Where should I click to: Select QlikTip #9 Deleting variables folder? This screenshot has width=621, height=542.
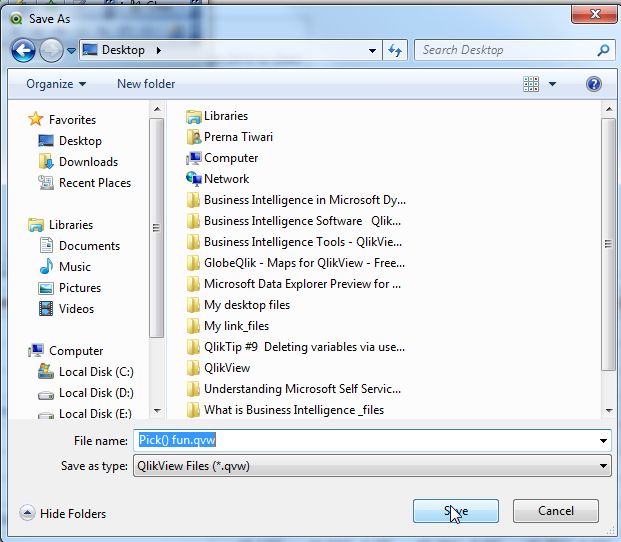coord(295,347)
